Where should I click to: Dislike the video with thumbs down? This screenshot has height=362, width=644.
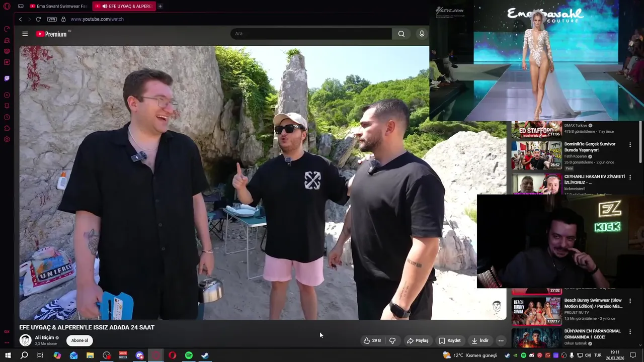tap(392, 340)
